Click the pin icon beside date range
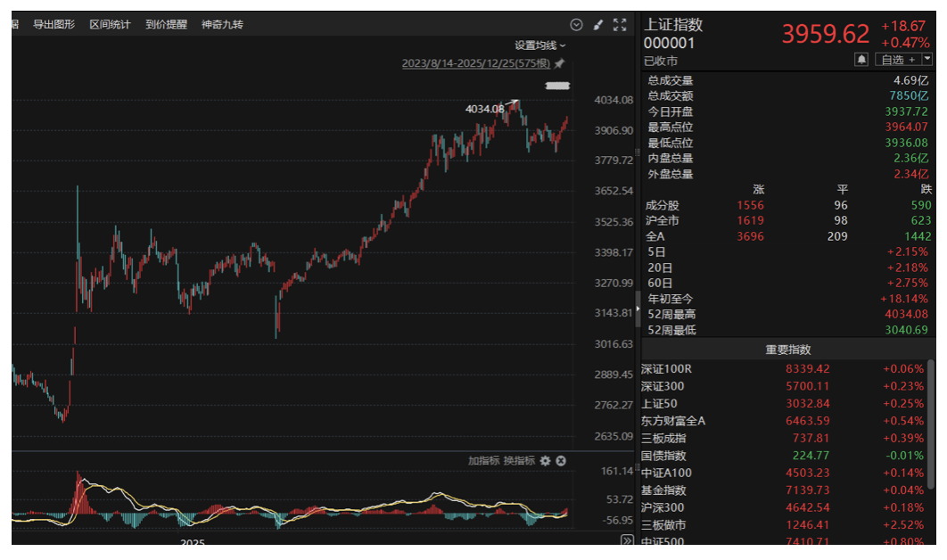This screenshot has width=947, height=560. (559, 63)
